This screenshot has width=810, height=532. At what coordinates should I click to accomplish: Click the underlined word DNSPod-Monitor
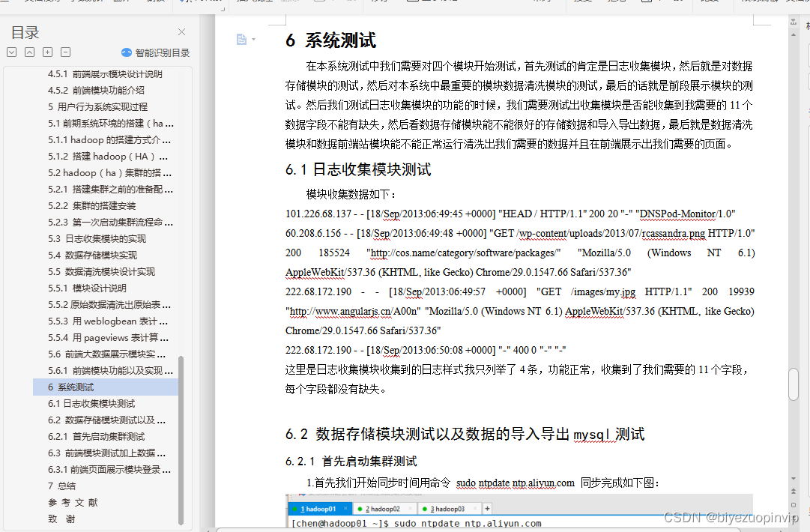(x=678, y=214)
